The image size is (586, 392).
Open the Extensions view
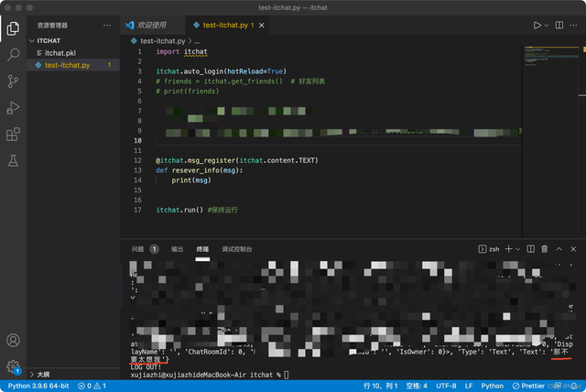click(x=13, y=135)
